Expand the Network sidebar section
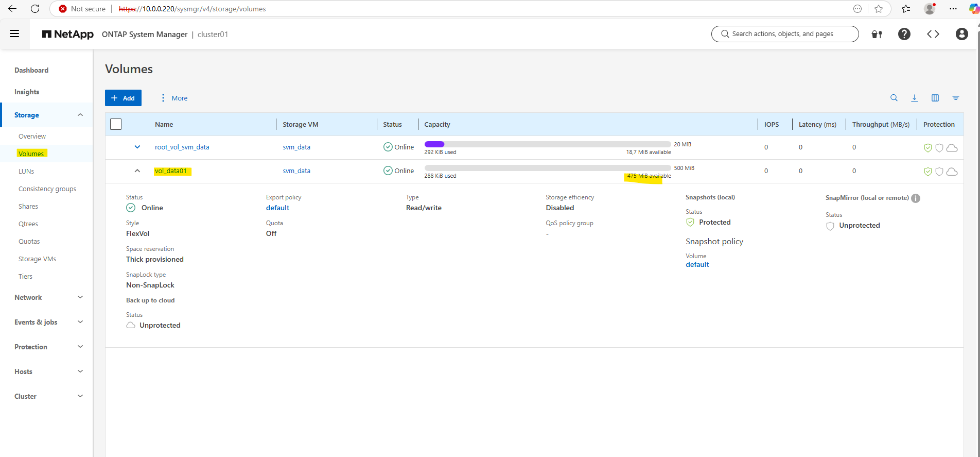The height and width of the screenshot is (457, 980). [x=80, y=297]
